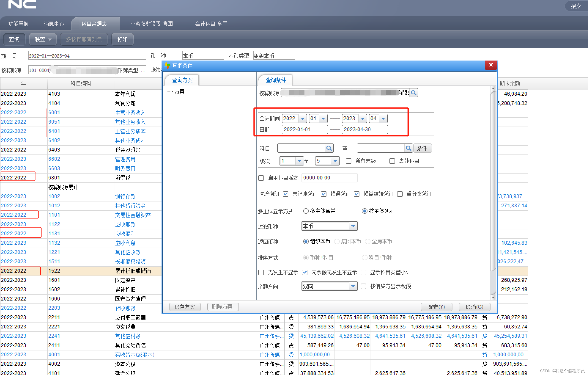The width and height of the screenshot is (588, 375).
Task: Switch to 消息中心 tab
Action: coord(54,24)
